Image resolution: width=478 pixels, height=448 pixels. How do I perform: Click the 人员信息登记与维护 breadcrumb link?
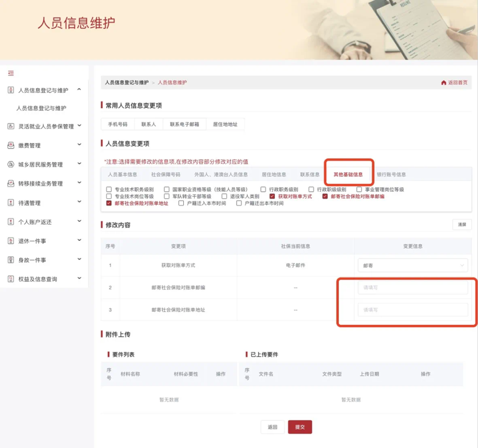(x=127, y=82)
